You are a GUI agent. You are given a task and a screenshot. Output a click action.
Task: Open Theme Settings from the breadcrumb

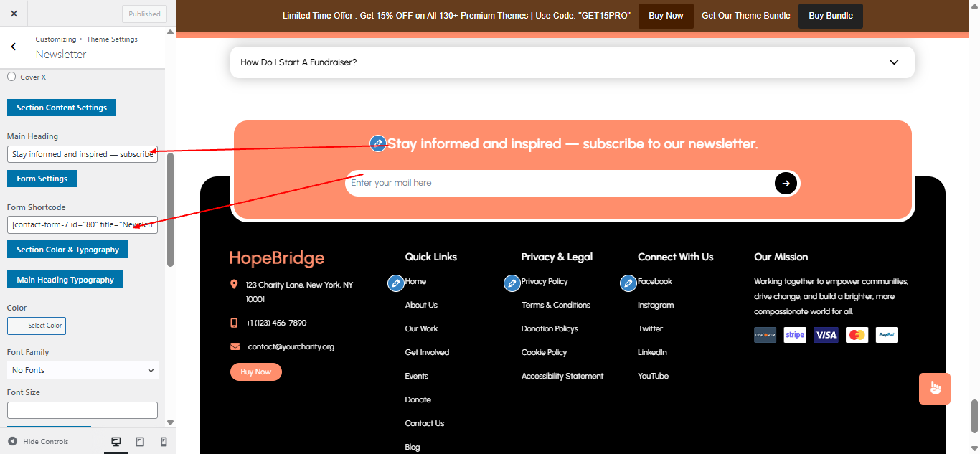pyautogui.click(x=112, y=39)
